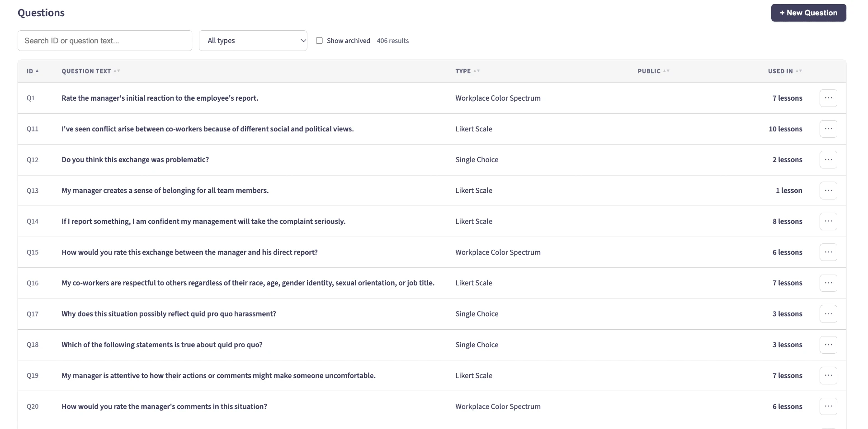Screen dimensions: 868x429
Task: Open the three-dot menu for Q13
Action: pyautogui.click(x=828, y=191)
